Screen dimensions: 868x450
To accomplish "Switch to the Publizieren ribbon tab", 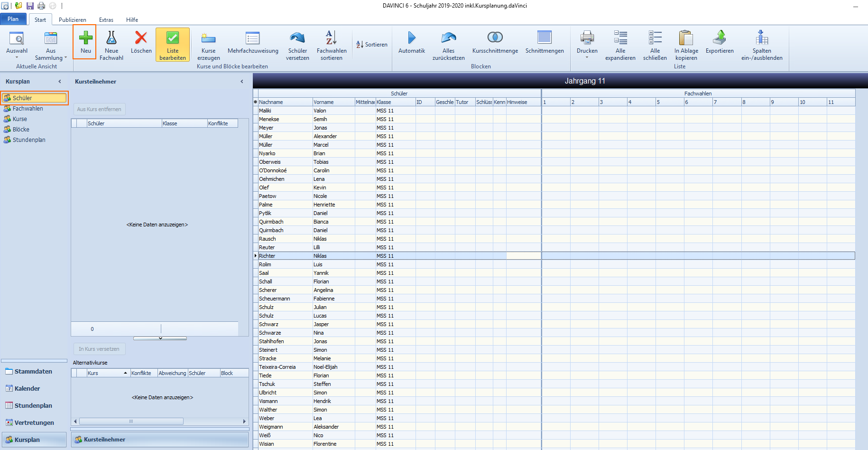I will (73, 20).
